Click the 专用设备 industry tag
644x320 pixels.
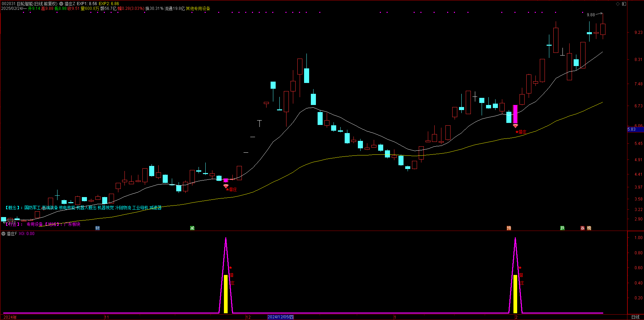pos(35,224)
